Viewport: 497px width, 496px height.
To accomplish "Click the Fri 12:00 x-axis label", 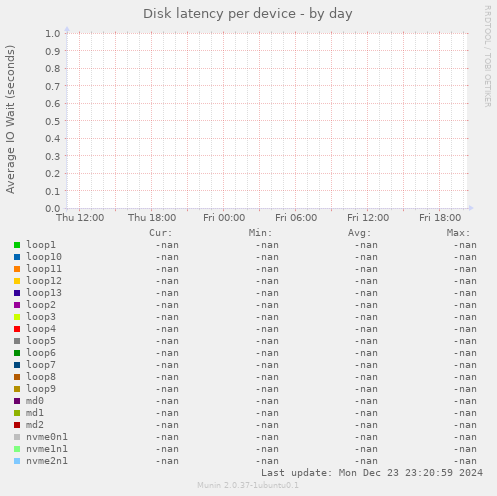I will point(368,218).
